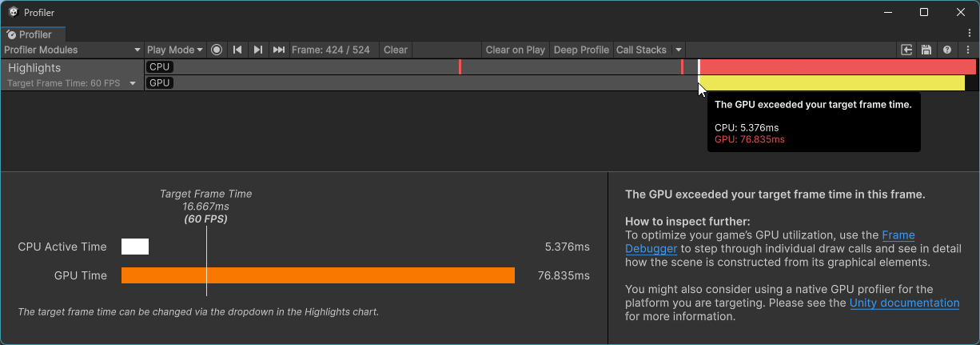This screenshot has height=345, width=980.
Task: Expand the Play Mode target dropdown
Action: 175,50
